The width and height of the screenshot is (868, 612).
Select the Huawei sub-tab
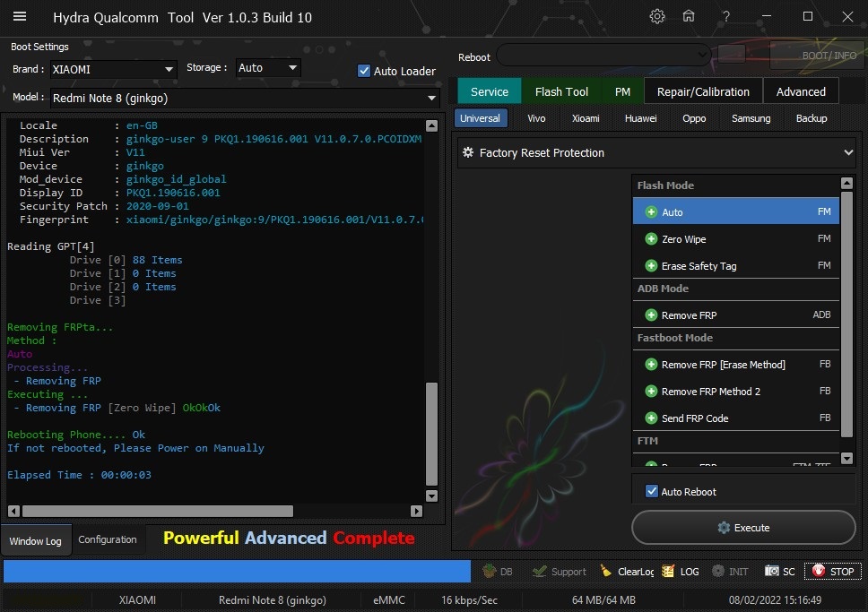[640, 118]
